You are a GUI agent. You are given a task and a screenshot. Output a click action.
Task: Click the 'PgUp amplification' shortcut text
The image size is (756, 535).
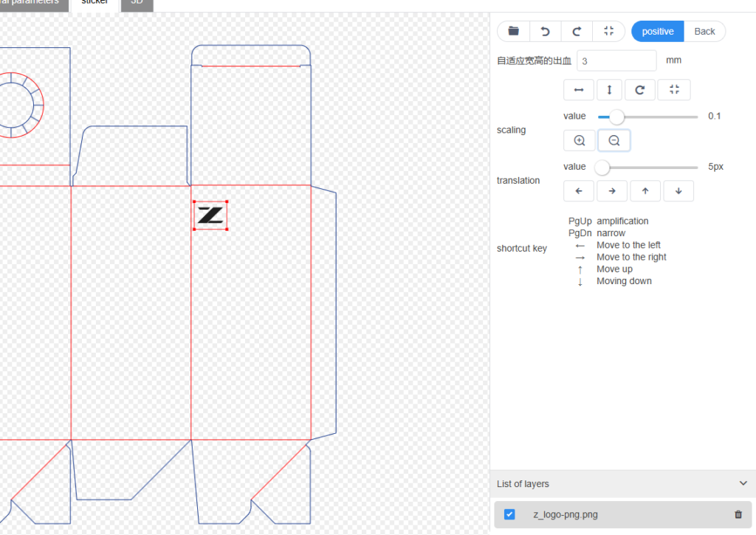pos(608,221)
